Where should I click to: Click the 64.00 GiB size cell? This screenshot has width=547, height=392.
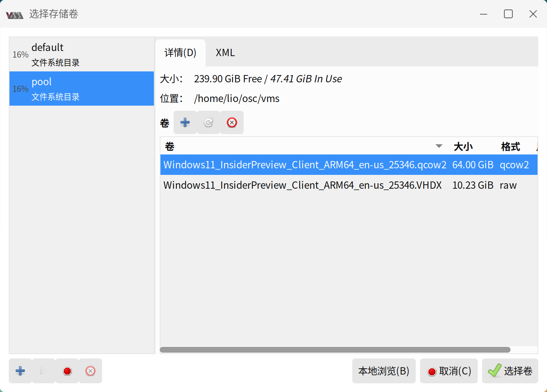pos(473,165)
